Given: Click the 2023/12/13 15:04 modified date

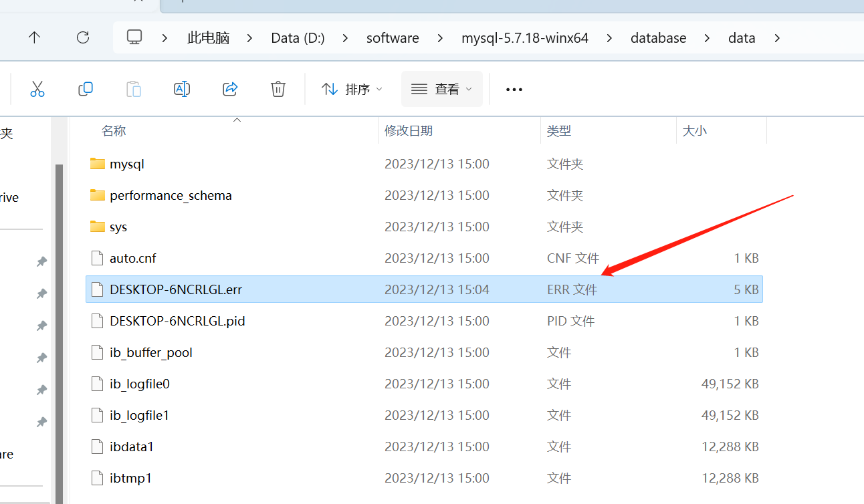Looking at the screenshot, I should tap(437, 289).
